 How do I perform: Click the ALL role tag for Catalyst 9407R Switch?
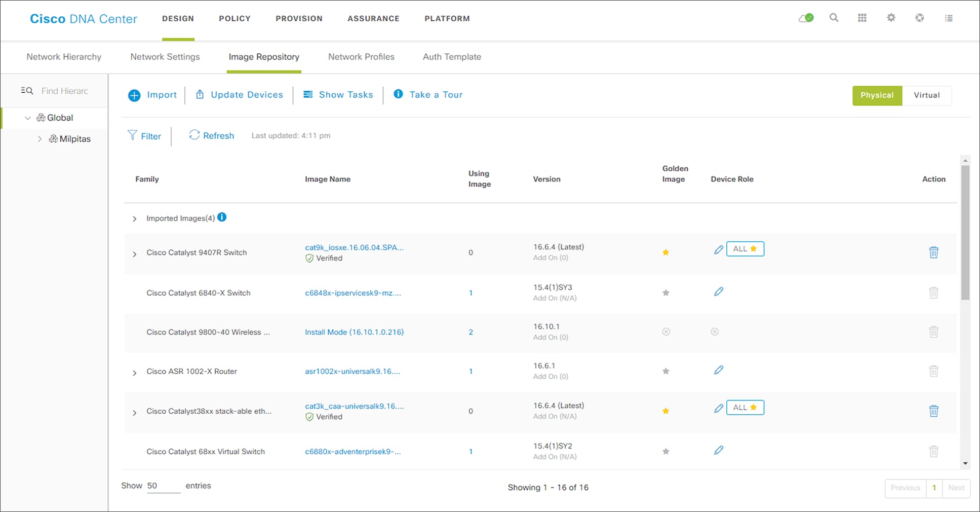pos(745,249)
